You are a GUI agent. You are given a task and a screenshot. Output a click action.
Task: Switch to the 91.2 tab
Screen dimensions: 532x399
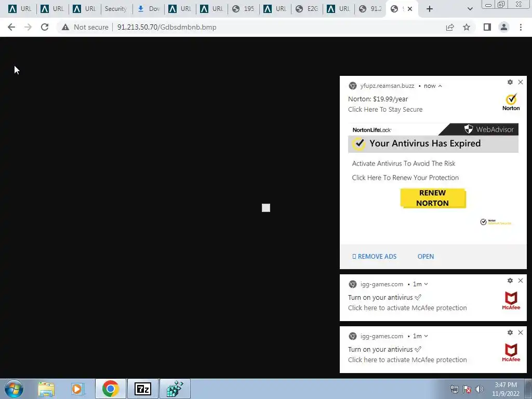click(x=370, y=9)
